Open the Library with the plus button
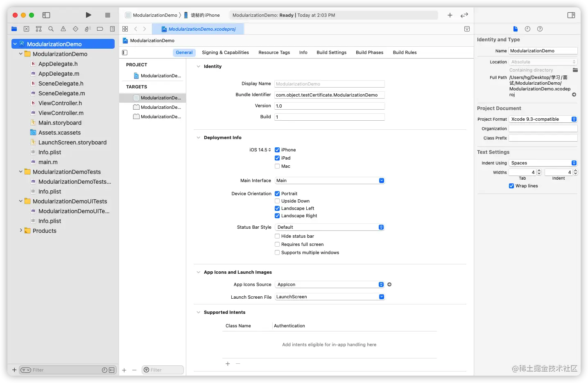The image size is (588, 383). [x=450, y=15]
